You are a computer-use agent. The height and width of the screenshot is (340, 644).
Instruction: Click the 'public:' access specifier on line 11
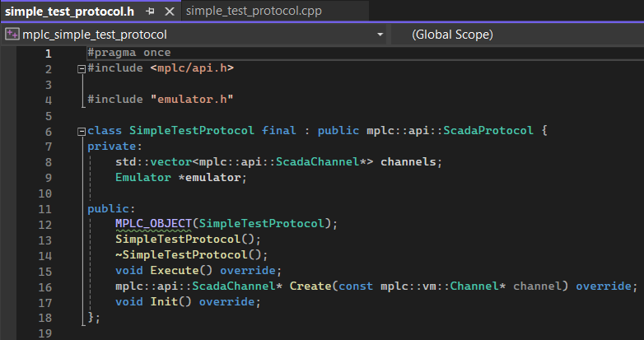click(111, 208)
